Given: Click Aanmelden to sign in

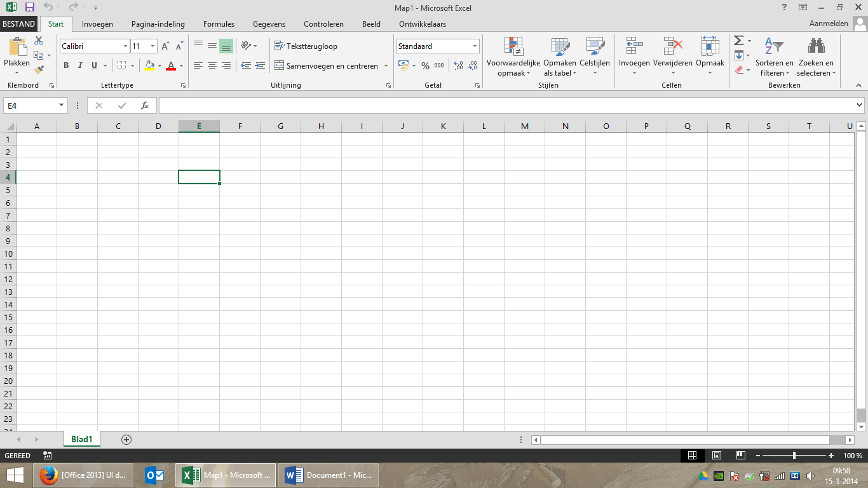Looking at the screenshot, I should [829, 24].
